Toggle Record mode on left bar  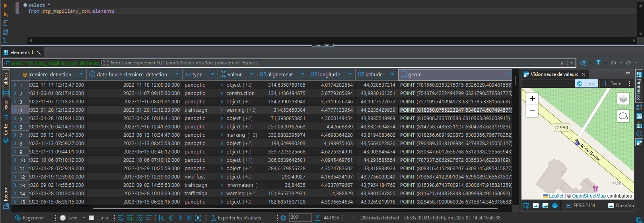[6, 198]
